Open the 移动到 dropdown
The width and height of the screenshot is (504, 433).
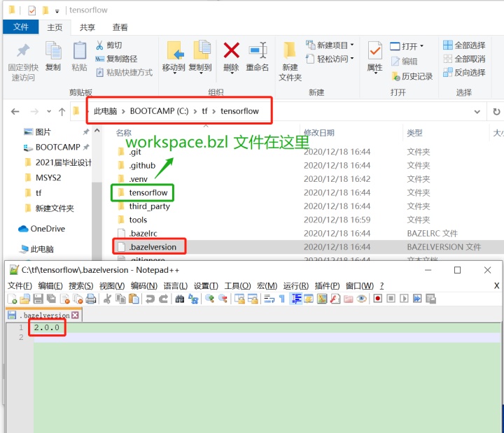174,73
